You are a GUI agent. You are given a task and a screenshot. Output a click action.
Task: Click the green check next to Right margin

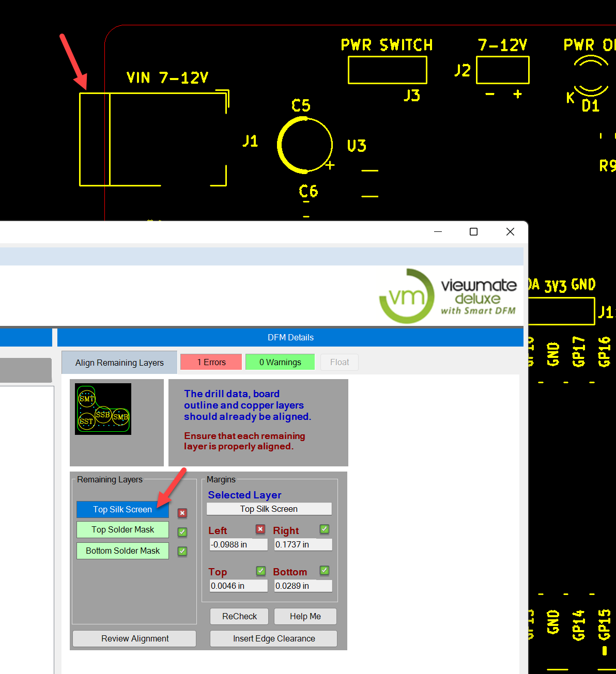325,529
